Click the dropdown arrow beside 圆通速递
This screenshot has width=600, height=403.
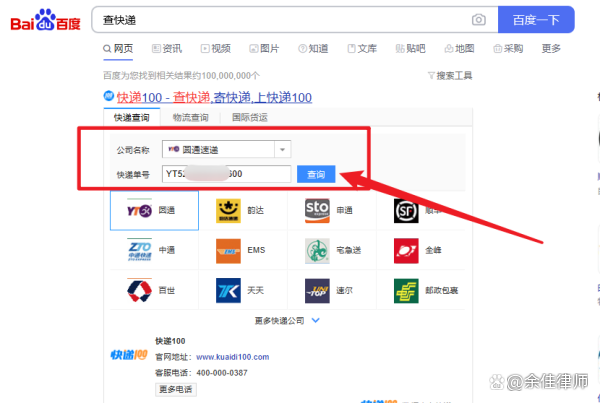(x=282, y=149)
